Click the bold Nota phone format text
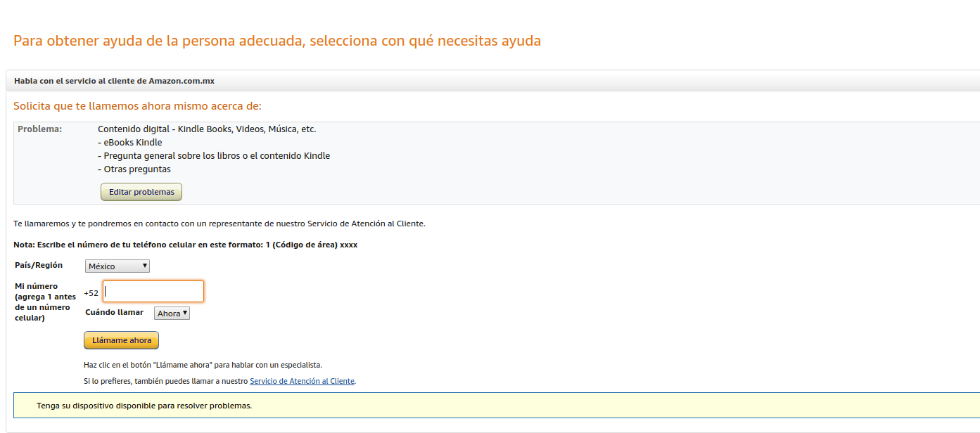980x433 pixels. [186, 245]
